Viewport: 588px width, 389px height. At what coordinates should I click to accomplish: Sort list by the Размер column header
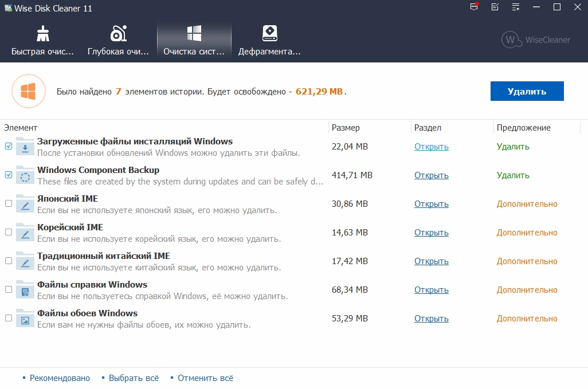(346, 128)
